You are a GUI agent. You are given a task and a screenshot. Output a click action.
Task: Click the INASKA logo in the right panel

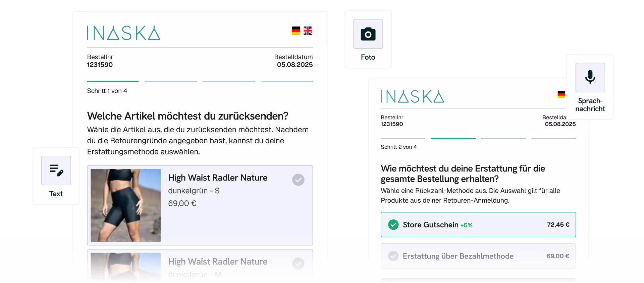tap(412, 96)
